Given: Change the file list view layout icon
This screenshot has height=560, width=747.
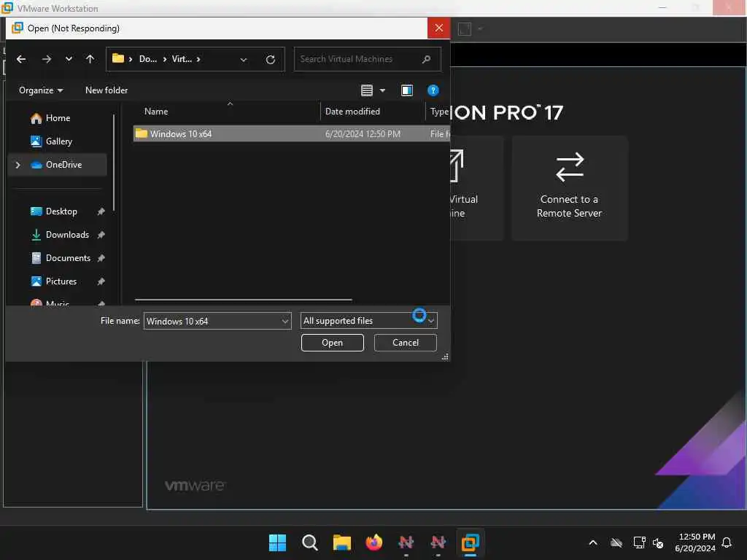Looking at the screenshot, I should coord(366,90).
